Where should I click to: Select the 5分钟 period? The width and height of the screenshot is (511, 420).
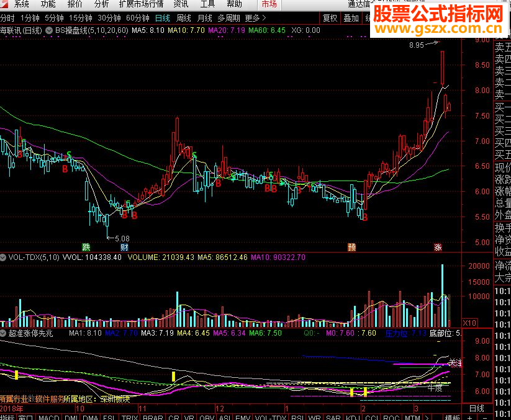(55, 18)
